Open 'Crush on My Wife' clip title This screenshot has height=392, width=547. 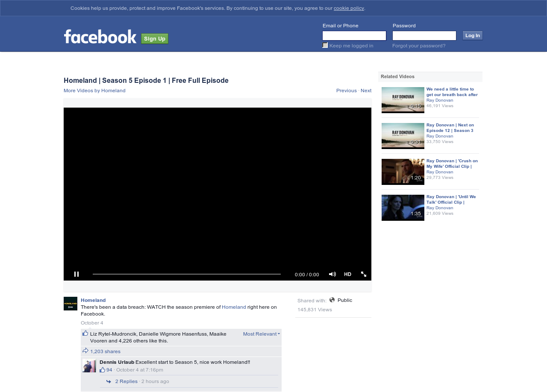tap(452, 164)
